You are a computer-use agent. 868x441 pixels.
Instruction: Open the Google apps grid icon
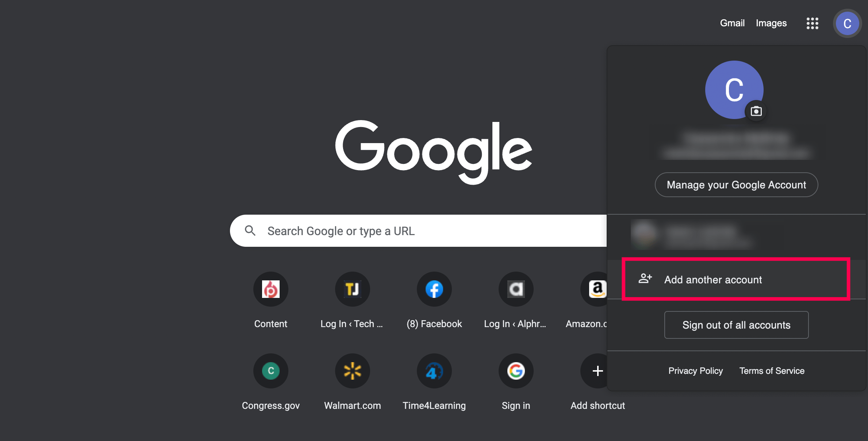812,23
